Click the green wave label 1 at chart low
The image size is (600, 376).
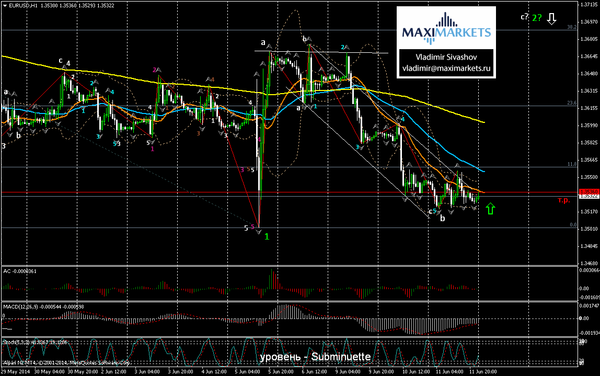[267, 237]
